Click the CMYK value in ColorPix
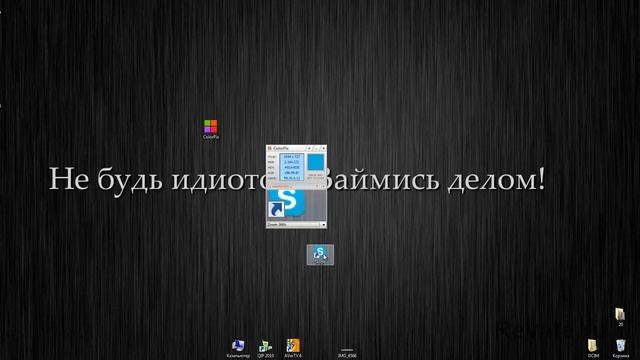Viewport: 640px width, 360px height. click(292, 178)
